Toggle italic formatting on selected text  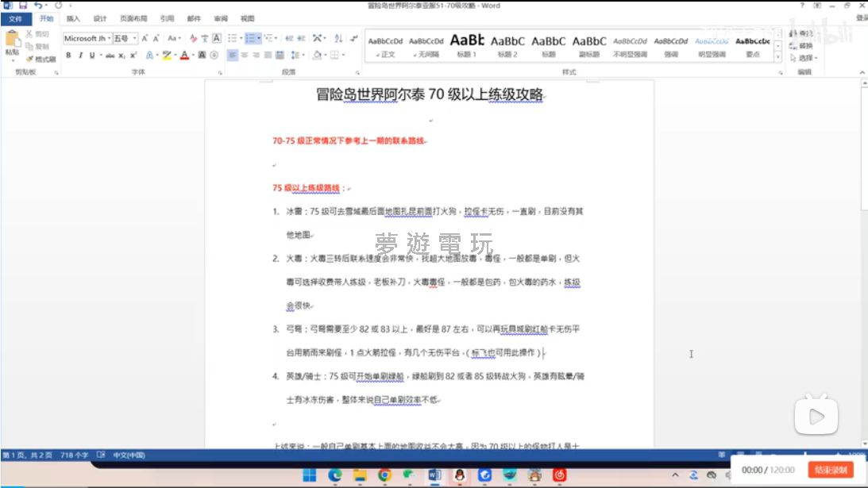[x=80, y=56]
